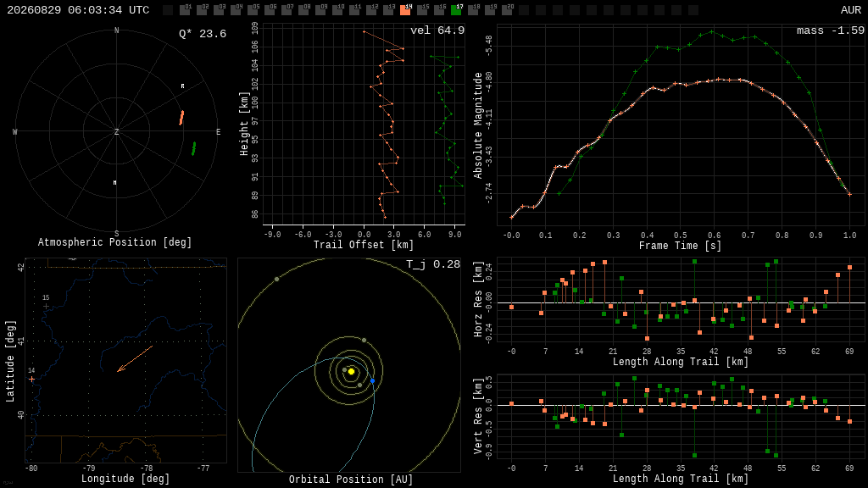Click station 18 indicator box
868x488 pixels.
tap(473, 9)
